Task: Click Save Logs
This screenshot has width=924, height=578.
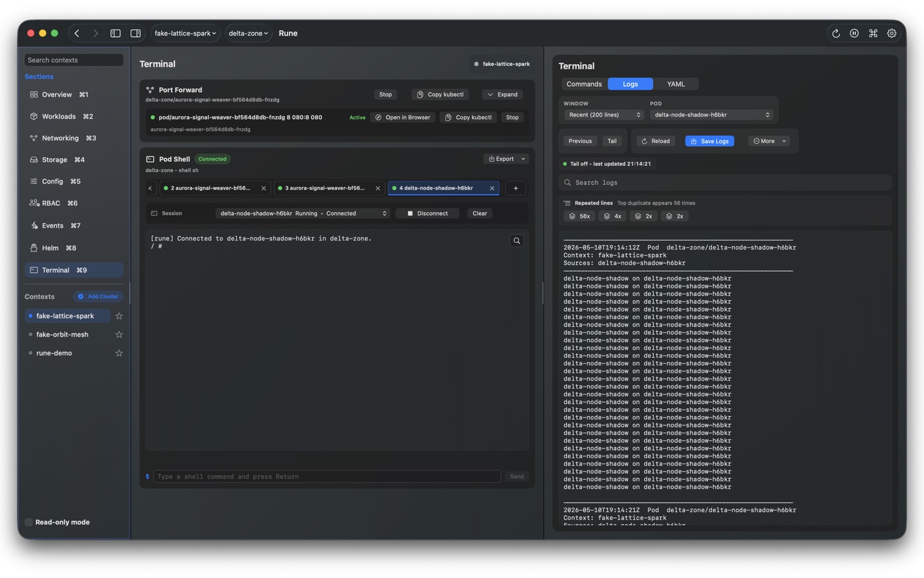Action: coord(710,142)
